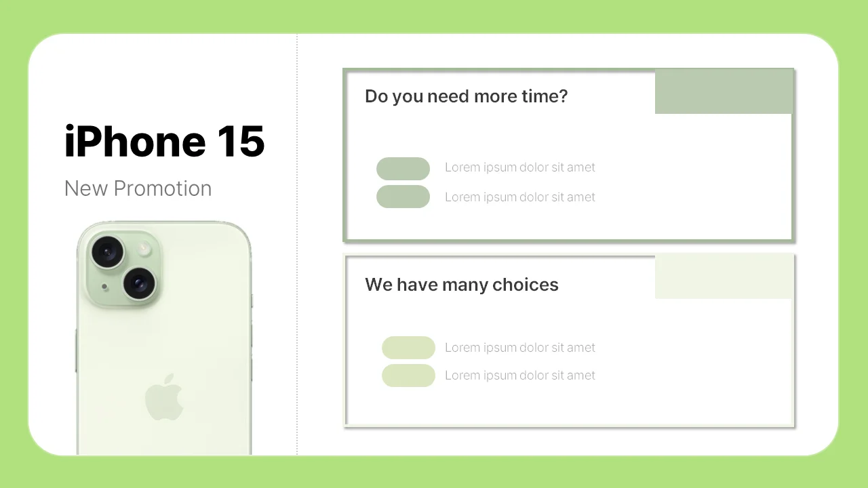Click the second light green pill in the bottom card
This screenshot has height=488, width=868.
click(x=408, y=375)
